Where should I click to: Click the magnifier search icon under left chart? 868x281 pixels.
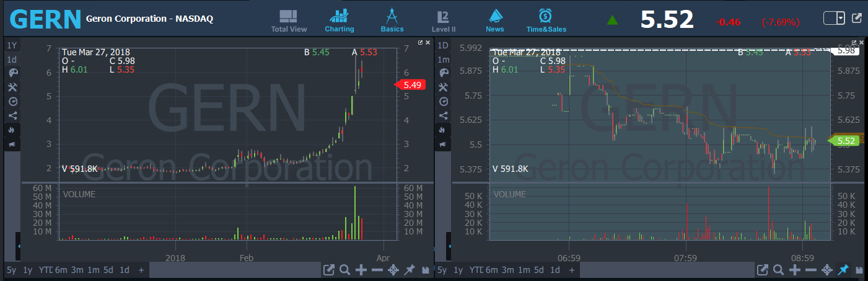(x=344, y=270)
